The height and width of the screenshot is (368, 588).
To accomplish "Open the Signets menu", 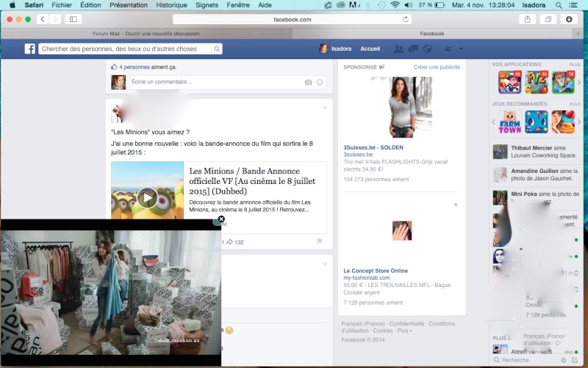I will [x=207, y=5].
